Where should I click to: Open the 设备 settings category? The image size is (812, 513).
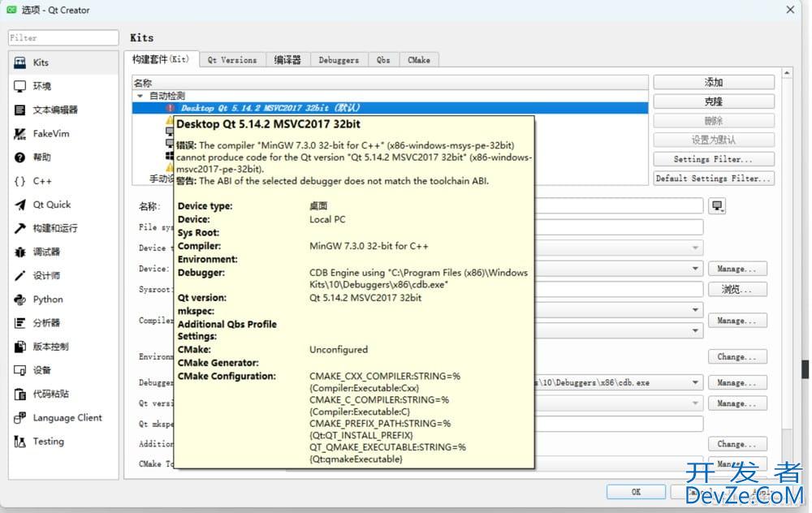tap(63, 370)
